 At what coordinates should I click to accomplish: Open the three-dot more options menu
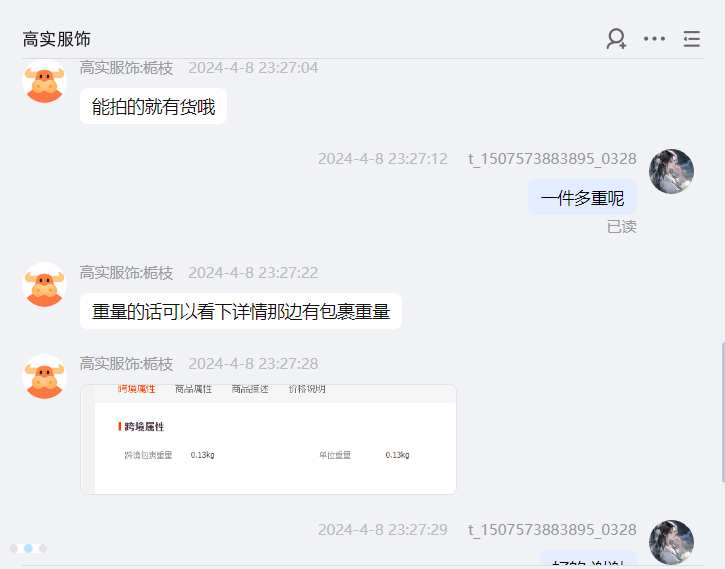pos(654,39)
